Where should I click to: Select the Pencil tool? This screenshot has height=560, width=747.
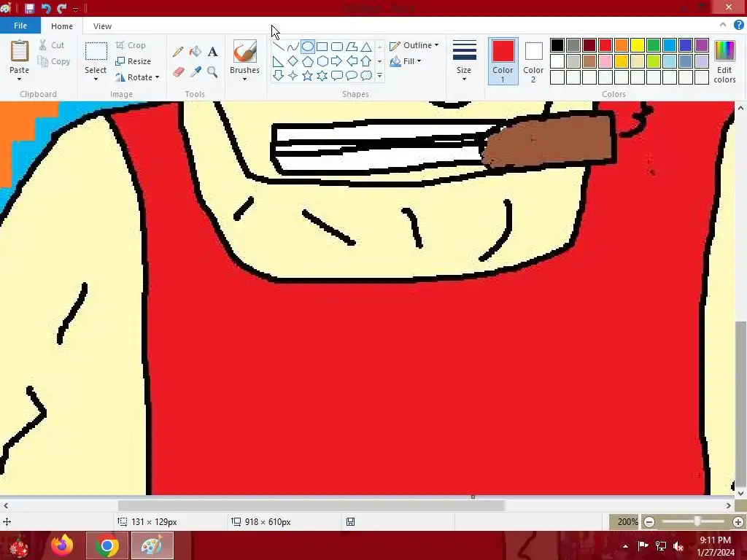click(178, 52)
